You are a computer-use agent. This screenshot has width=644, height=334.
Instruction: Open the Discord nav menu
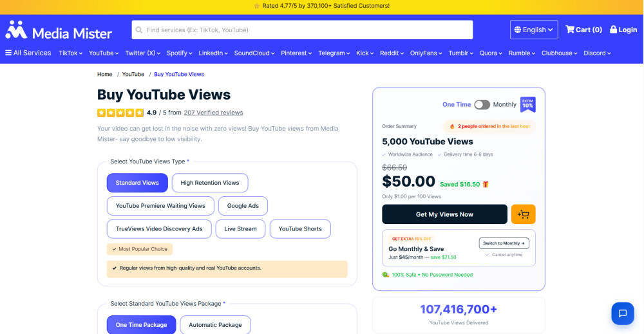click(597, 53)
